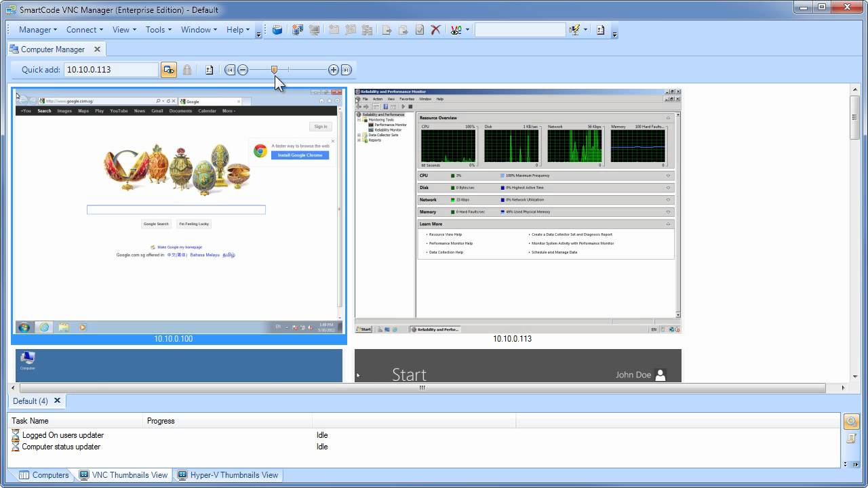Select the Logged On users updater row
Screen dimensions: 868x488
425,435
